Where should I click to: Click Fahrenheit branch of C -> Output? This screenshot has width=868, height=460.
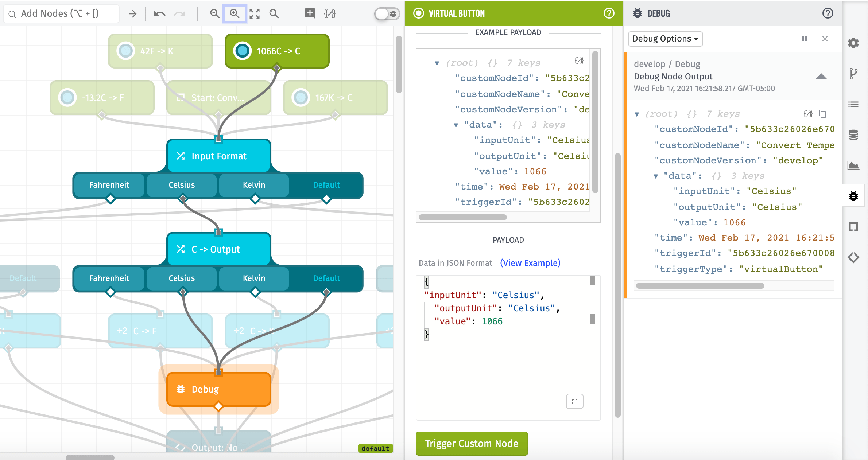pos(109,278)
